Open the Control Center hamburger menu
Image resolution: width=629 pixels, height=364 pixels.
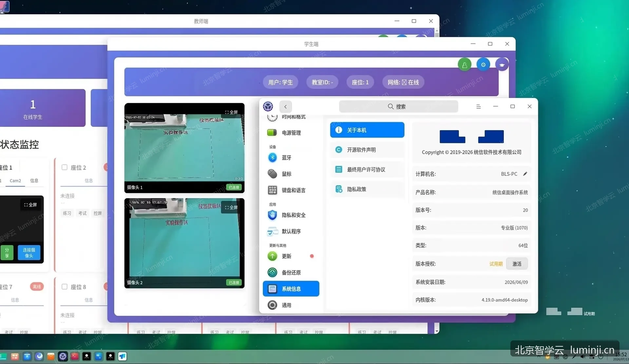pos(478,106)
